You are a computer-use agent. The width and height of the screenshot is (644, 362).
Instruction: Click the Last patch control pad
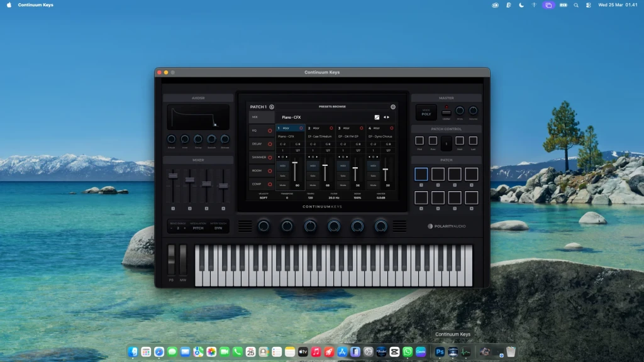(473, 141)
